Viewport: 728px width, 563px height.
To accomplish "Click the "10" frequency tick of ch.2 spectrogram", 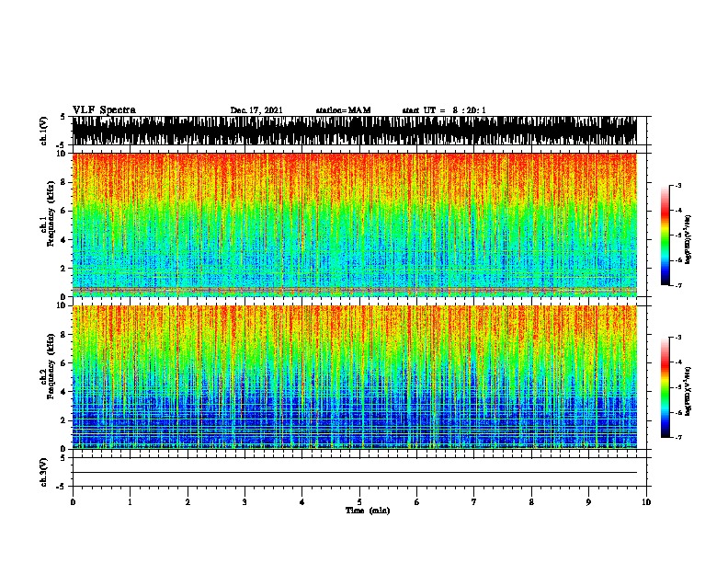I will [x=62, y=305].
